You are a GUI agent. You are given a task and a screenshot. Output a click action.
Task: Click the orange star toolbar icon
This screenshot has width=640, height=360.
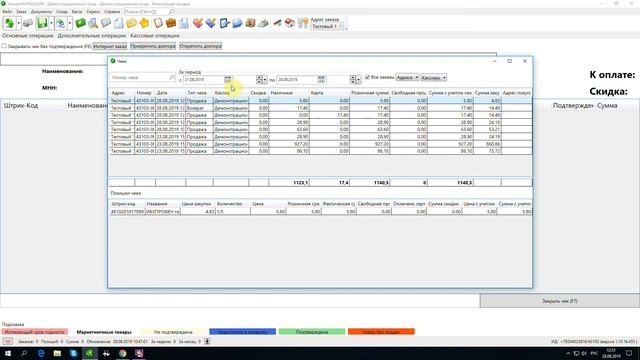click(144, 23)
